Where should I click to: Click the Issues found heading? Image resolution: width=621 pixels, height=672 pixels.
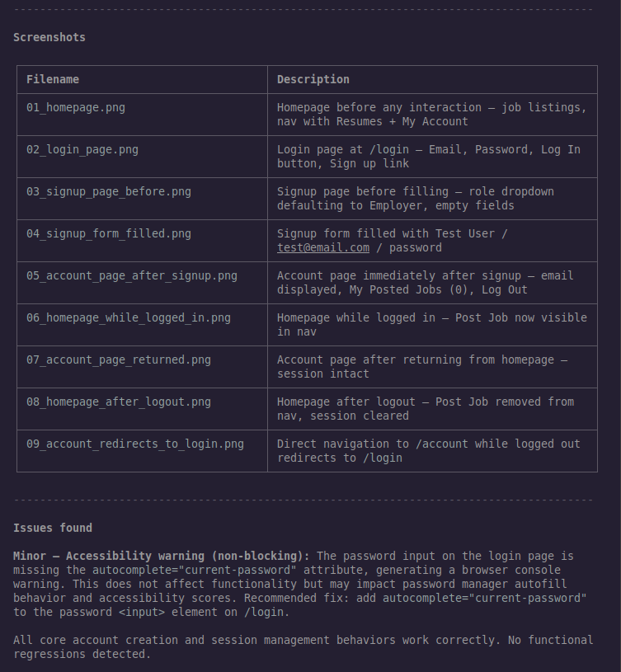click(x=53, y=528)
